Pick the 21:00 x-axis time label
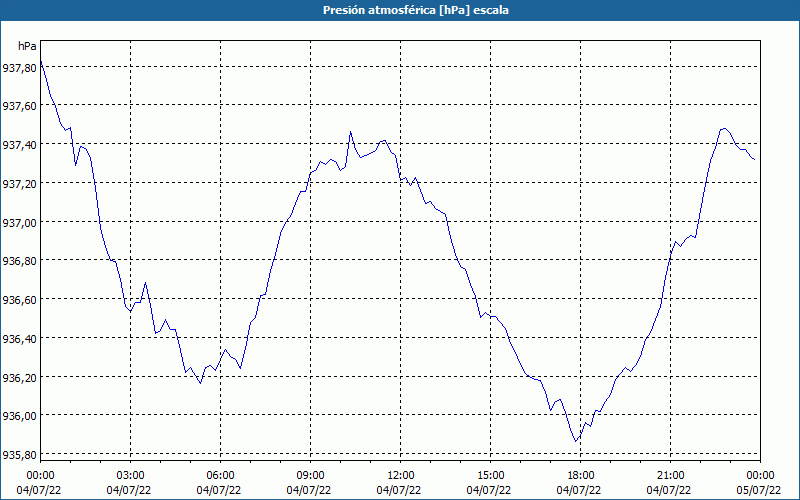 coord(670,476)
